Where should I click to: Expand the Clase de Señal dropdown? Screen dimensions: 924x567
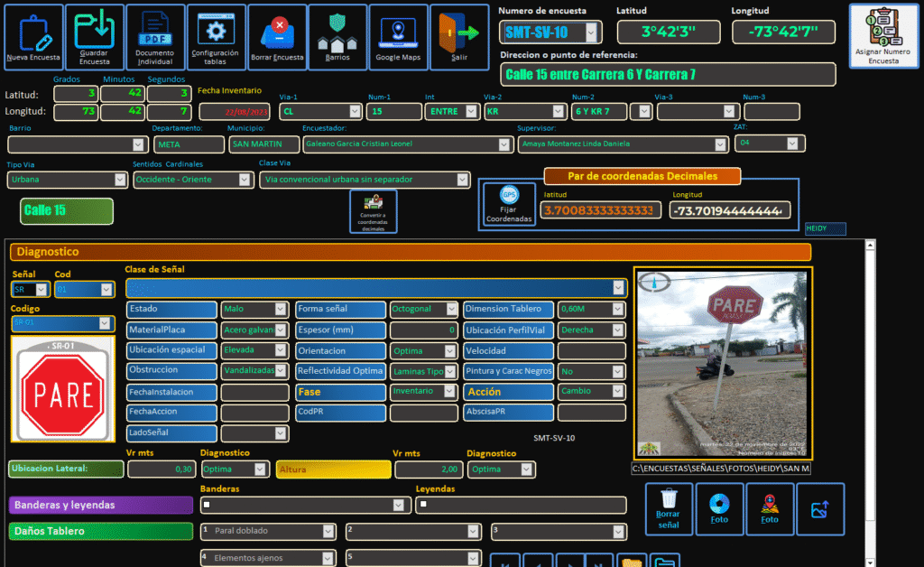click(x=617, y=288)
